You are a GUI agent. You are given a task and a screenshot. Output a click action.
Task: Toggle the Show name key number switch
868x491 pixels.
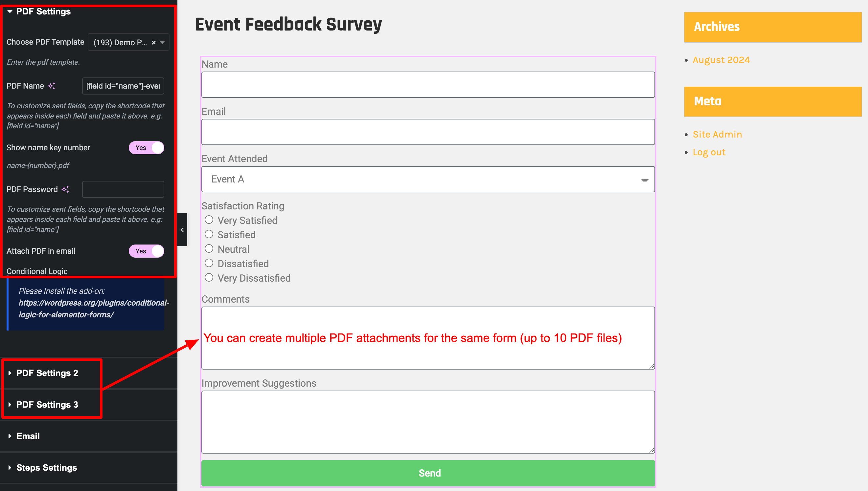point(147,148)
